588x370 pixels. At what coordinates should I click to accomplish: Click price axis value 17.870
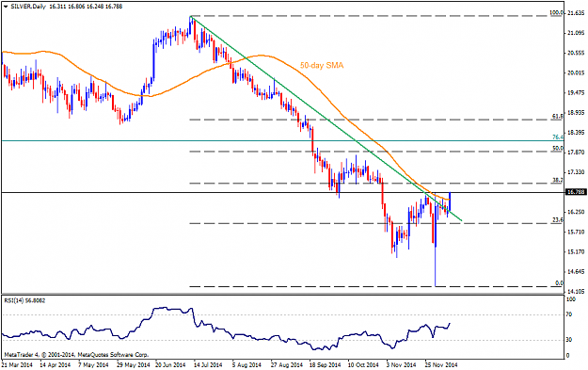click(x=576, y=153)
